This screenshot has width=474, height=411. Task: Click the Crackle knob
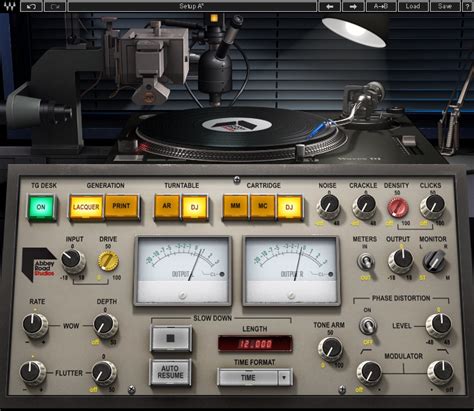click(x=365, y=207)
